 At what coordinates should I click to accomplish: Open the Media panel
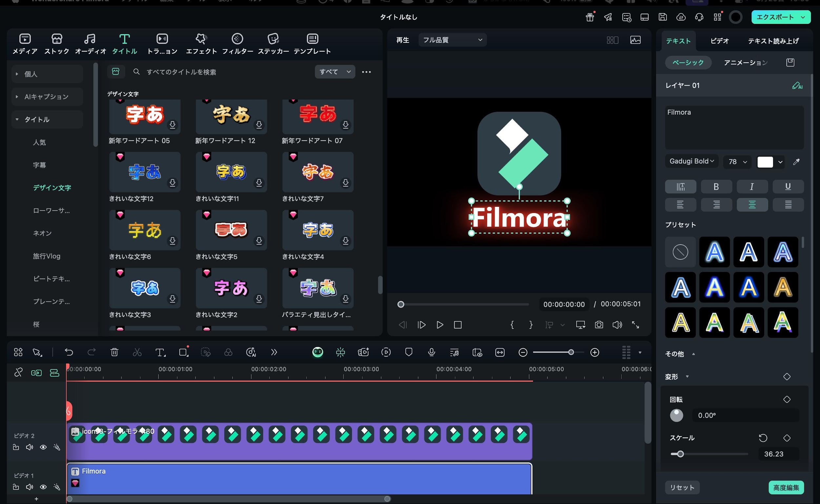(x=25, y=44)
